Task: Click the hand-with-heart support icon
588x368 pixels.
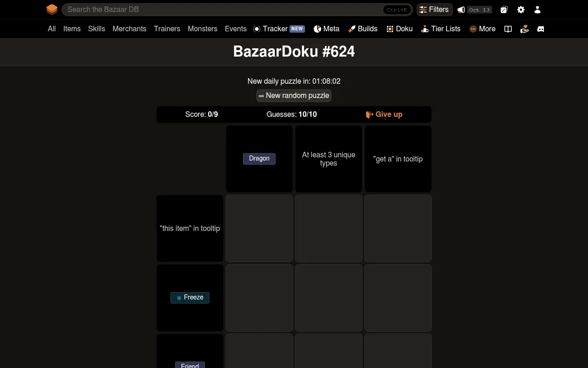Action: (525, 29)
